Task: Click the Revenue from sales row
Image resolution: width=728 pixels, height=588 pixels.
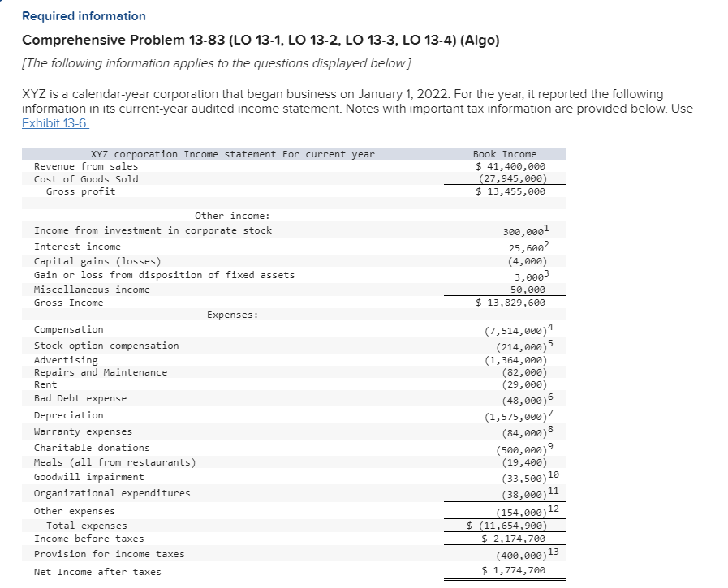Action: click(x=85, y=165)
